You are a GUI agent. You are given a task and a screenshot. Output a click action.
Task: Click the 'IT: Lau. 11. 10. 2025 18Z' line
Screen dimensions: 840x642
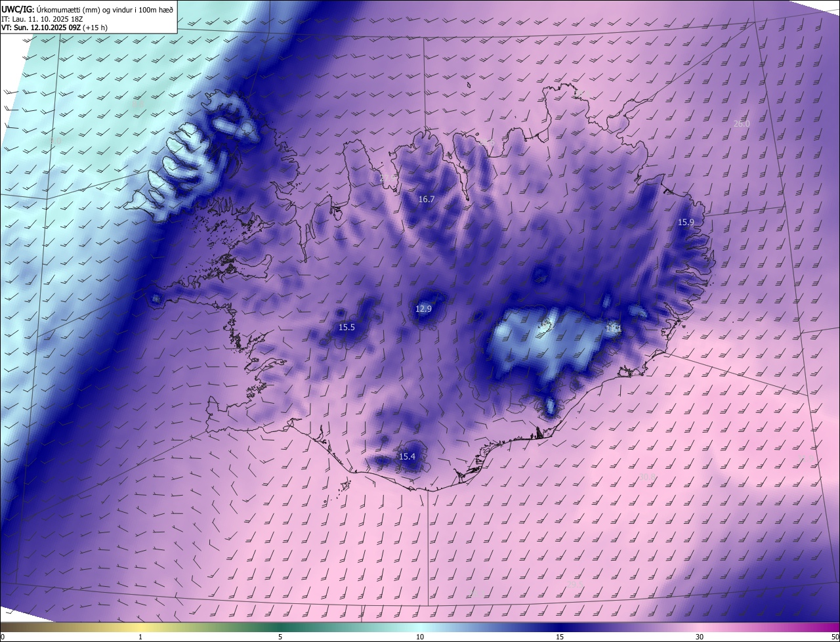42,19
